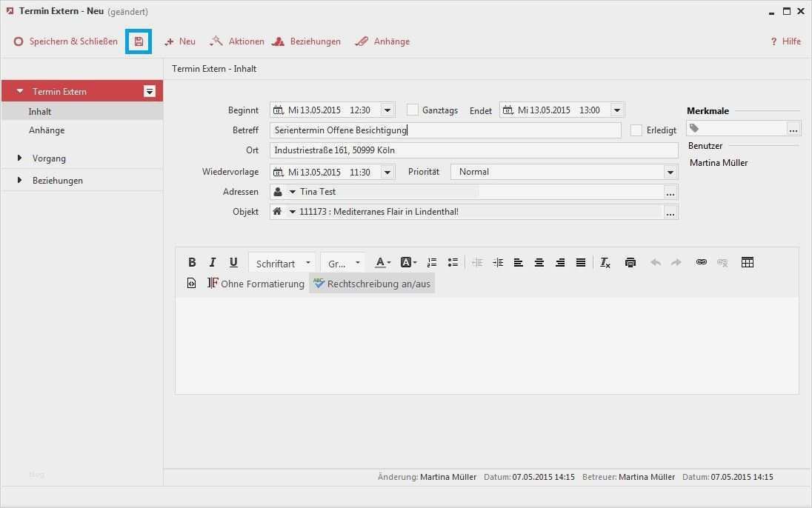Click Speichern & Schließen button
812x508 pixels.
(x=66, y=41)
